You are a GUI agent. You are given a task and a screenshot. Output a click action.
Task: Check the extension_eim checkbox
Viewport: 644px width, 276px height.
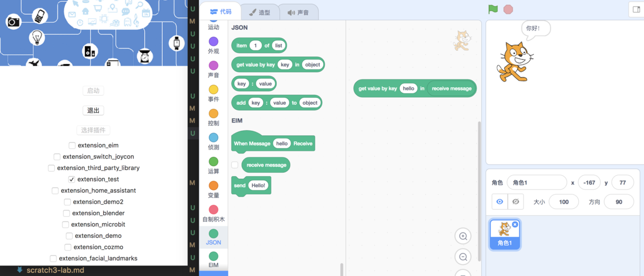72,145
